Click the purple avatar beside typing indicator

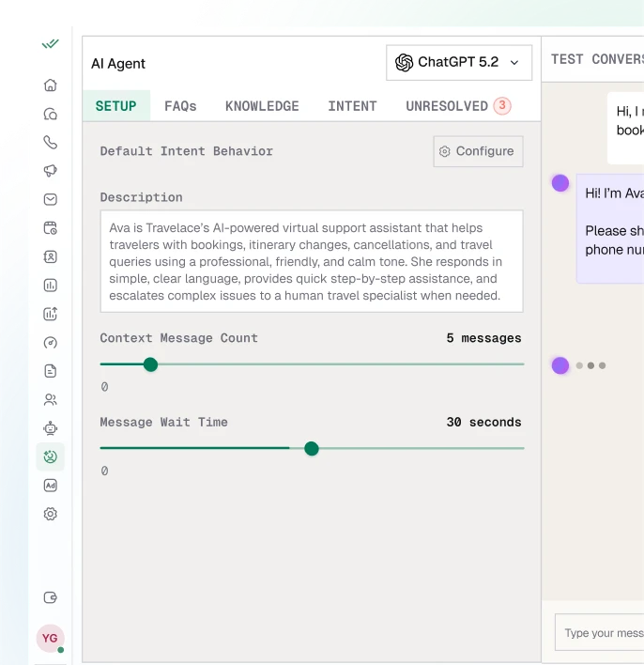coord(560,365)
